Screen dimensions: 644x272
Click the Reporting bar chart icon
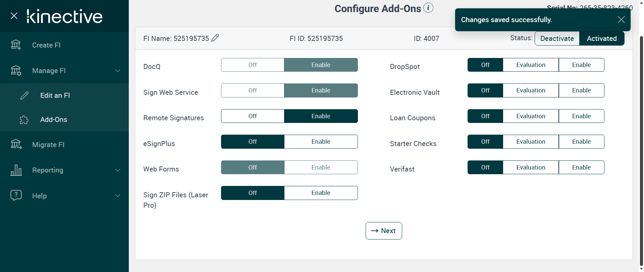(16, 170)
